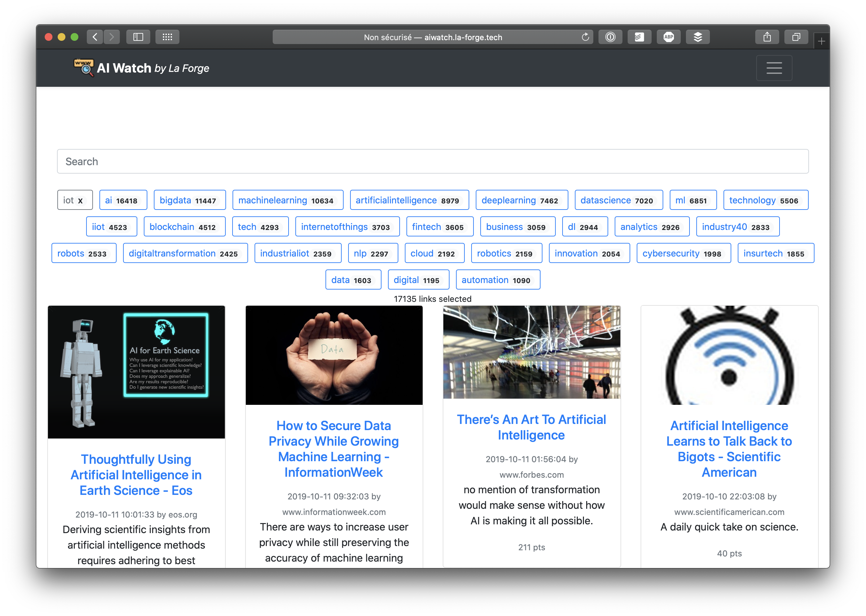Viewport: 866px width, 616px height.
Task: Open the hamburger navigation menu
Action: (x=774, y=68)
